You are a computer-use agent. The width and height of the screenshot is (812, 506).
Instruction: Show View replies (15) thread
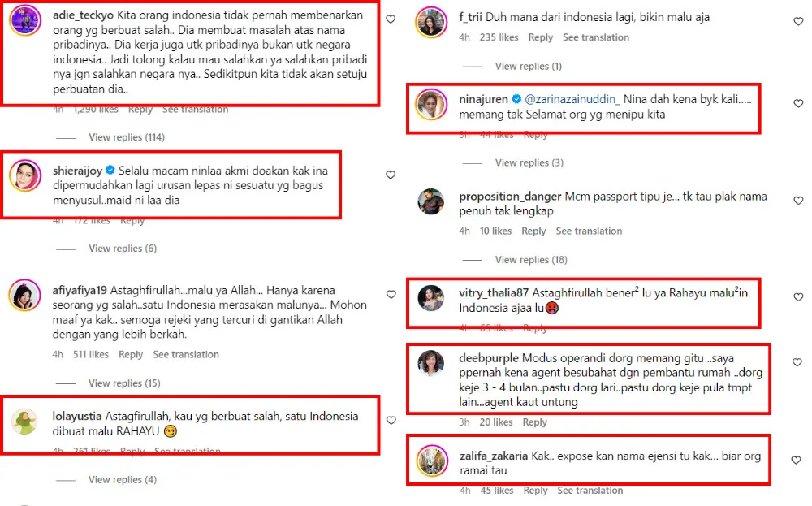(124, 383)
